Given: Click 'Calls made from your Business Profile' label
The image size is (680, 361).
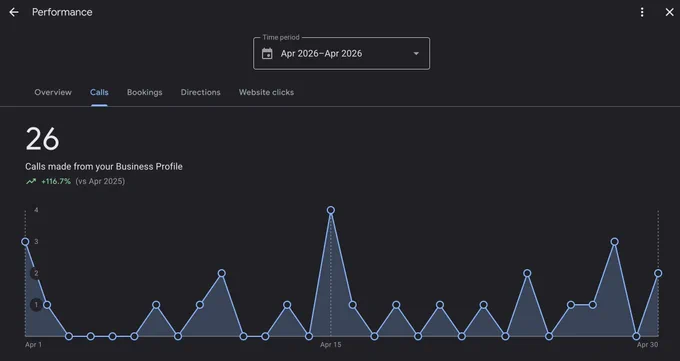Looking at the screenshot, I should [x=104, y=167].
